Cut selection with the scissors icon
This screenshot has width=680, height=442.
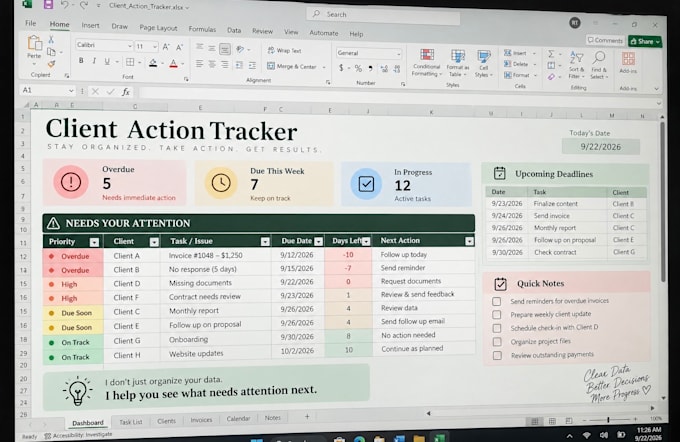point(51,39)
